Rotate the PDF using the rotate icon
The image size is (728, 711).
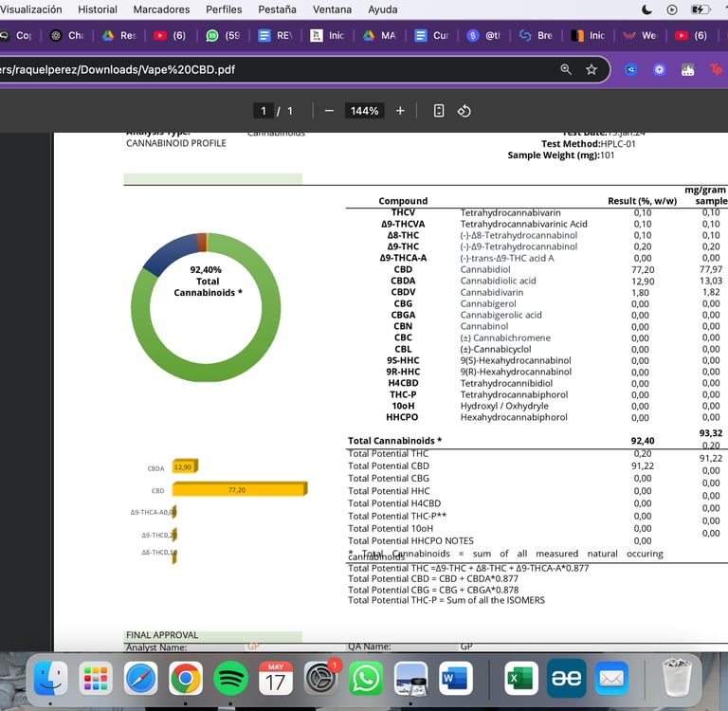tap(464, 111)
